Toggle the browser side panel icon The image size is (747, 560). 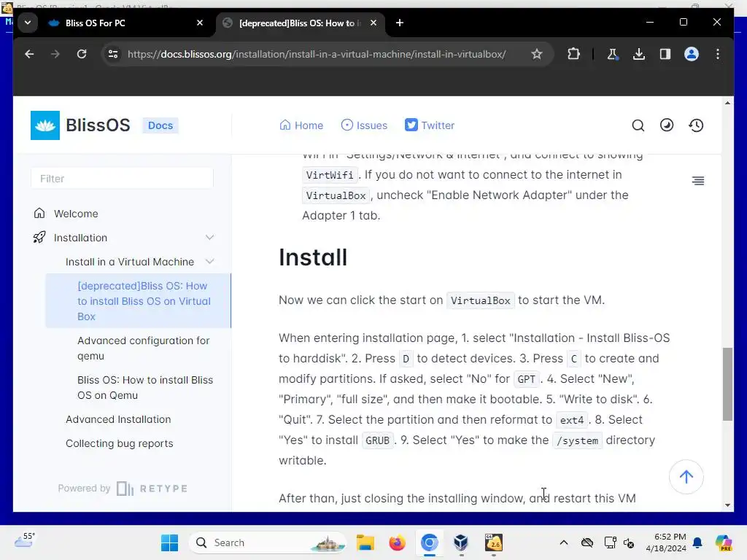[665, 54]
